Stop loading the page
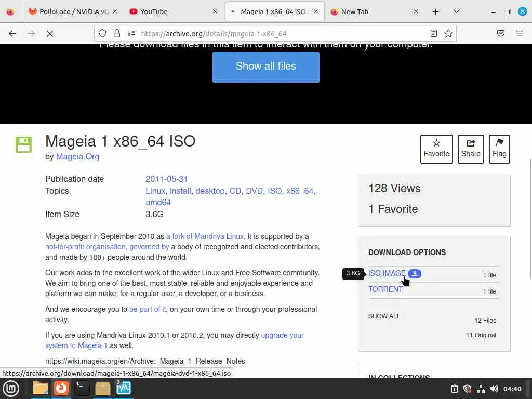 coord(49,33)
